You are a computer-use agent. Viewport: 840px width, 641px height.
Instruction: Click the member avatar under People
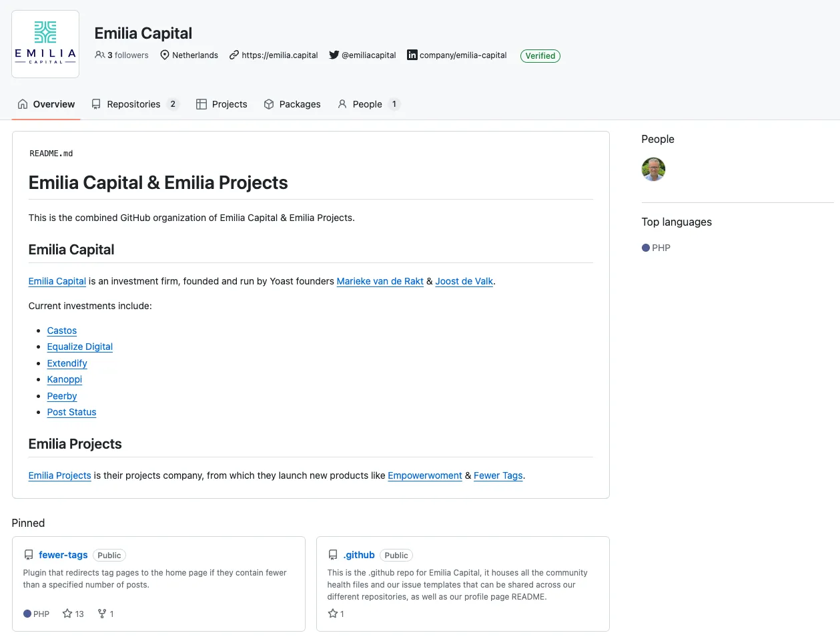[x=653, y=169]
